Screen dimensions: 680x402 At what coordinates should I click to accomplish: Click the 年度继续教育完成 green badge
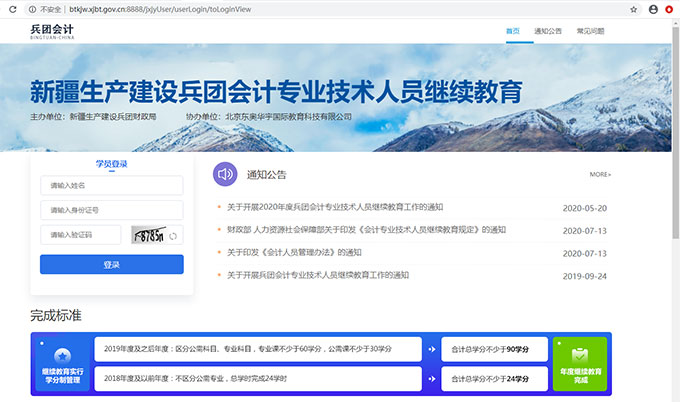[x=579, y=364]
